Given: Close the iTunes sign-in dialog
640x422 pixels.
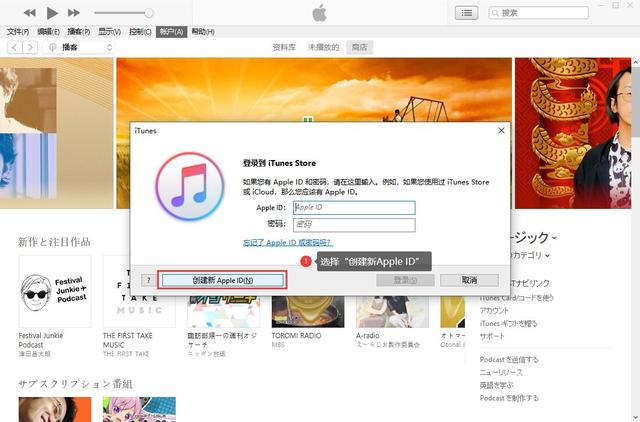Looking at the screenshot, I should pyautogui.click(x=501, y=130).
